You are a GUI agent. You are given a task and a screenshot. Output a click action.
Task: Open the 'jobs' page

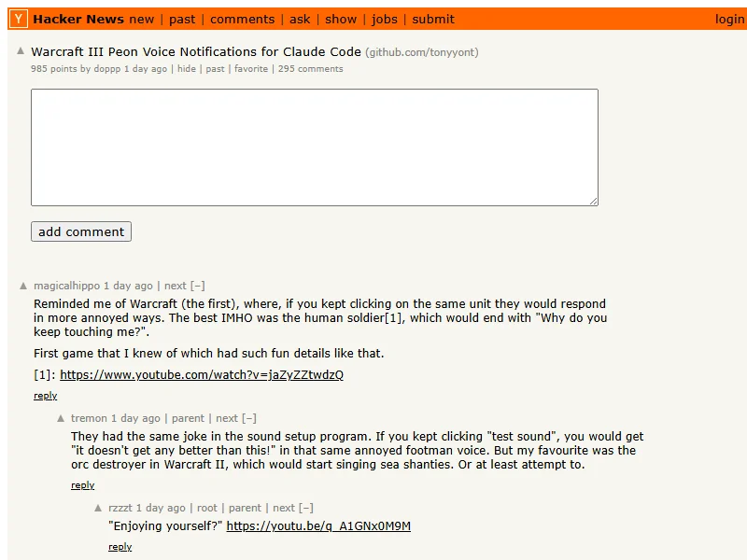[385, 19]
